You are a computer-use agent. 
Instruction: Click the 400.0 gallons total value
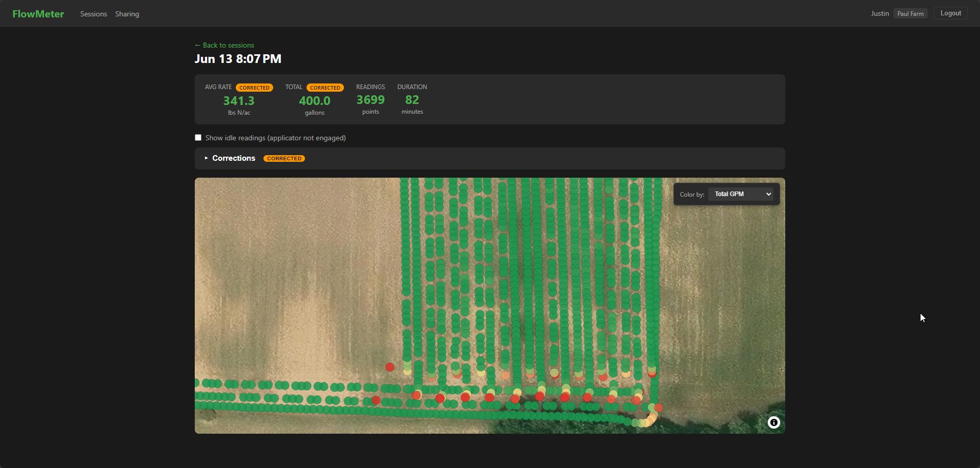[315, 101]
